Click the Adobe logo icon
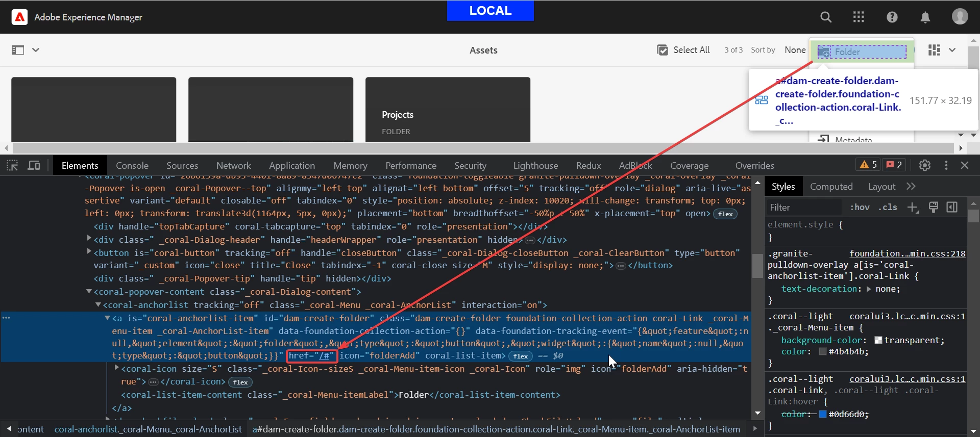 [x=19, y=17]
